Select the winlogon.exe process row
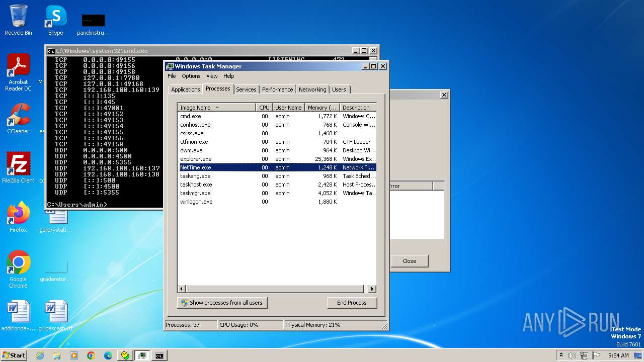The height and width of the screenshot is (362, 644). [x=277, y=202]
